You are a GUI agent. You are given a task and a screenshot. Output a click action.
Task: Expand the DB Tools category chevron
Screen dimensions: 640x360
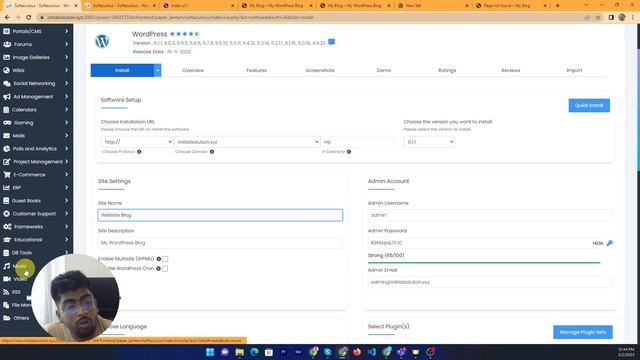point(67,253)
